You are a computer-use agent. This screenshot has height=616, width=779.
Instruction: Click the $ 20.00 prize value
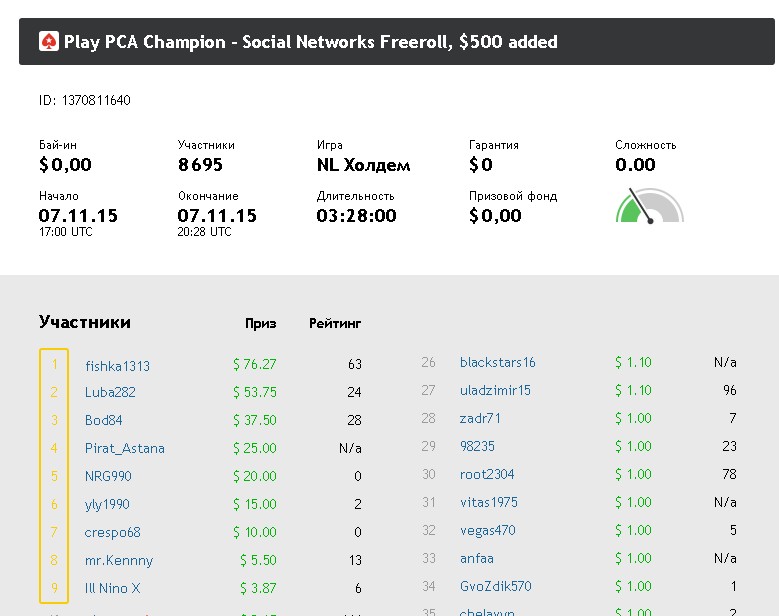pyautogui.click(x=254, y=476)
